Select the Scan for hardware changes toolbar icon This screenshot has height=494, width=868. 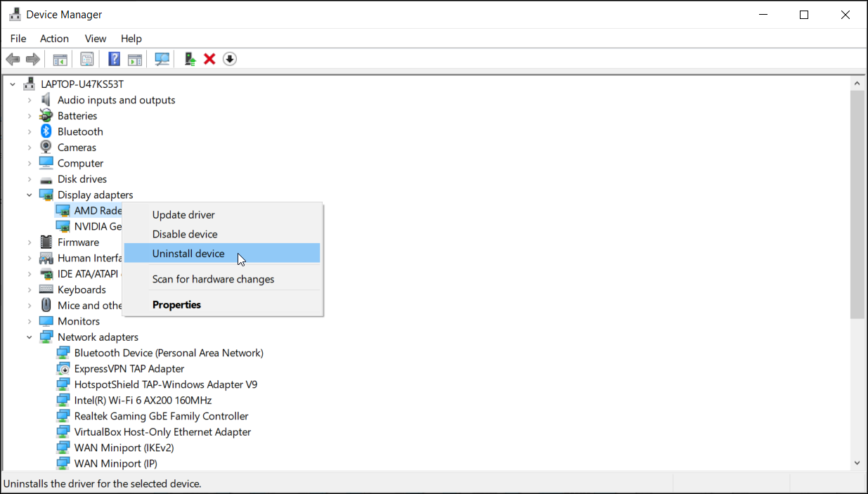162,58
